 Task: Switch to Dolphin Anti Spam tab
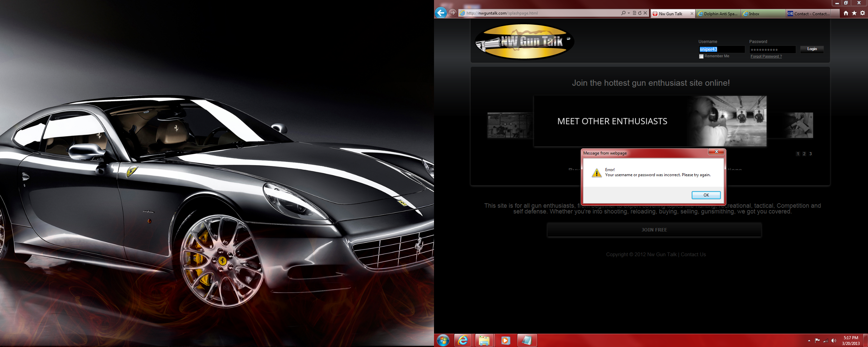717,14
